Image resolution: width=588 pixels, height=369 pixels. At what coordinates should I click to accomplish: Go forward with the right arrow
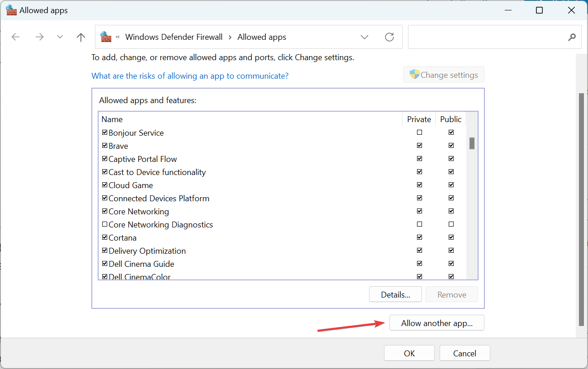[x=39, y=37]
